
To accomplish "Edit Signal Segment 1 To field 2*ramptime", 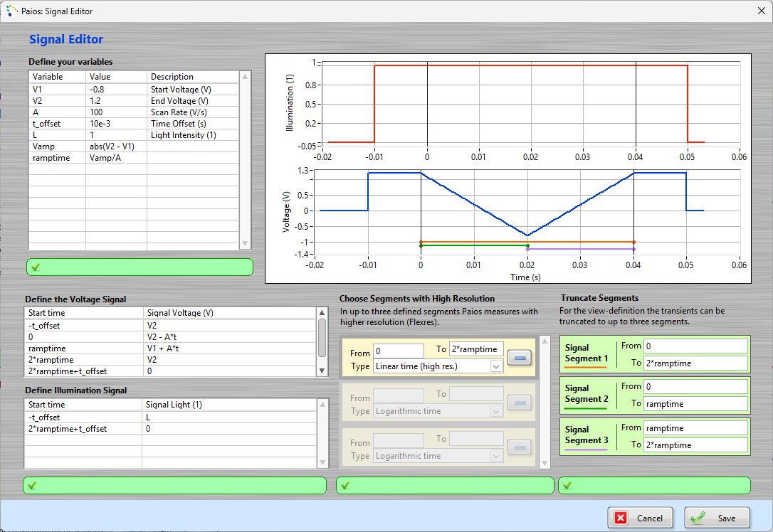I will 695,363.
